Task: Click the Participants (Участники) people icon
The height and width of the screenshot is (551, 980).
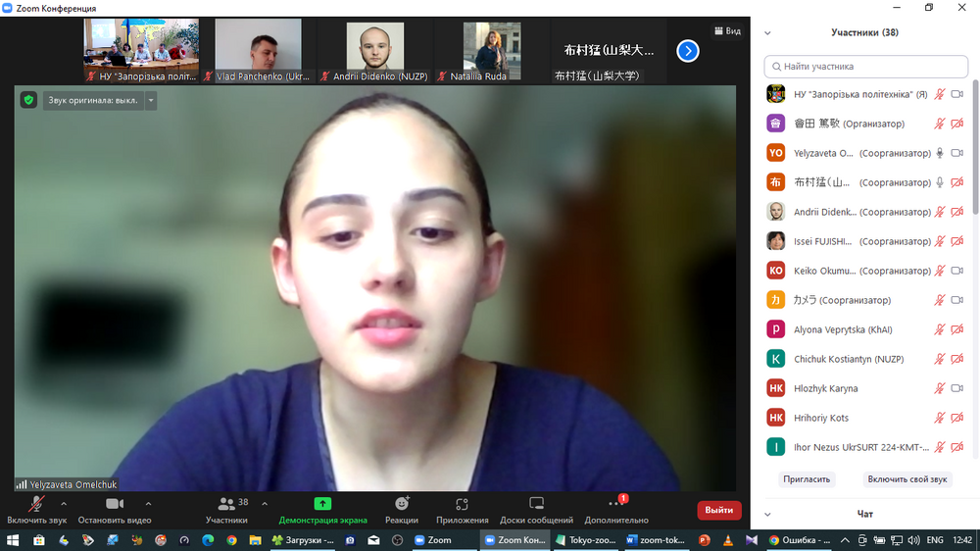Action: pyautogui.click(x=226, y=503)
